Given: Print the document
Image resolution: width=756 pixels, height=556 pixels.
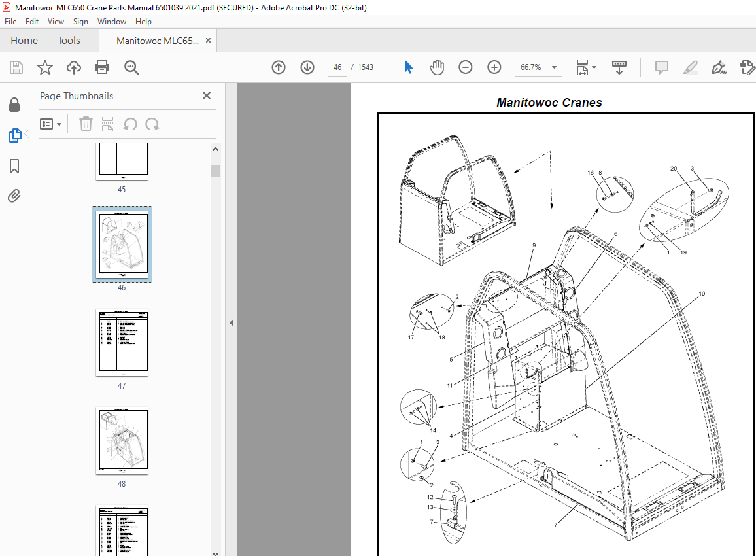Looking at the screenshot, I should (x=102, y=67).
